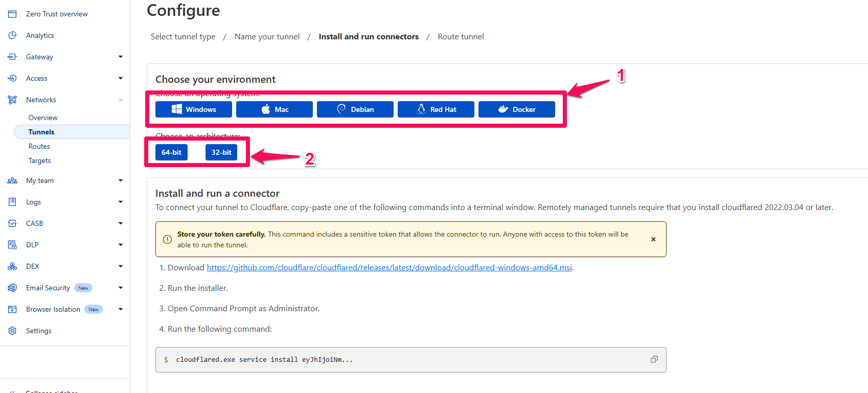Go to Install and run connectors step

pyautogui.click(x=369, y=37)
